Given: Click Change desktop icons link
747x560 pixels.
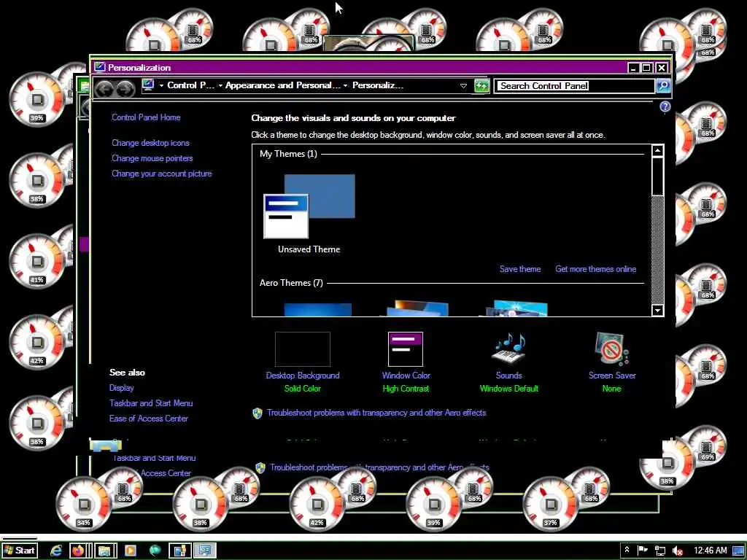Looking at the screenshot, I should (150, 143).
